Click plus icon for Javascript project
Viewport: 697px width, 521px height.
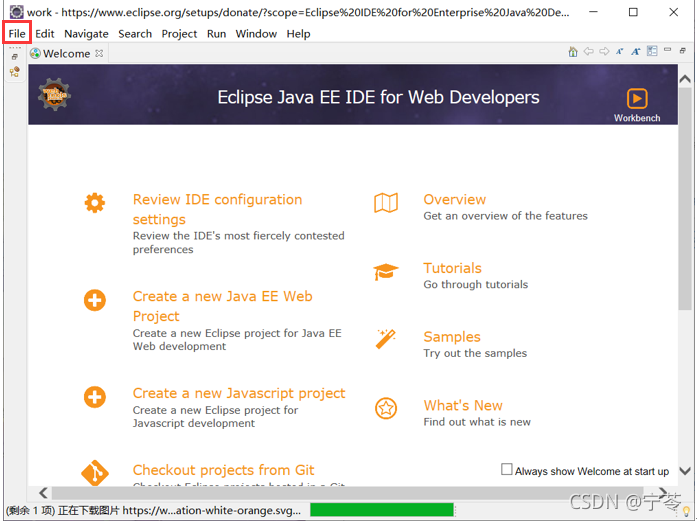95,397
